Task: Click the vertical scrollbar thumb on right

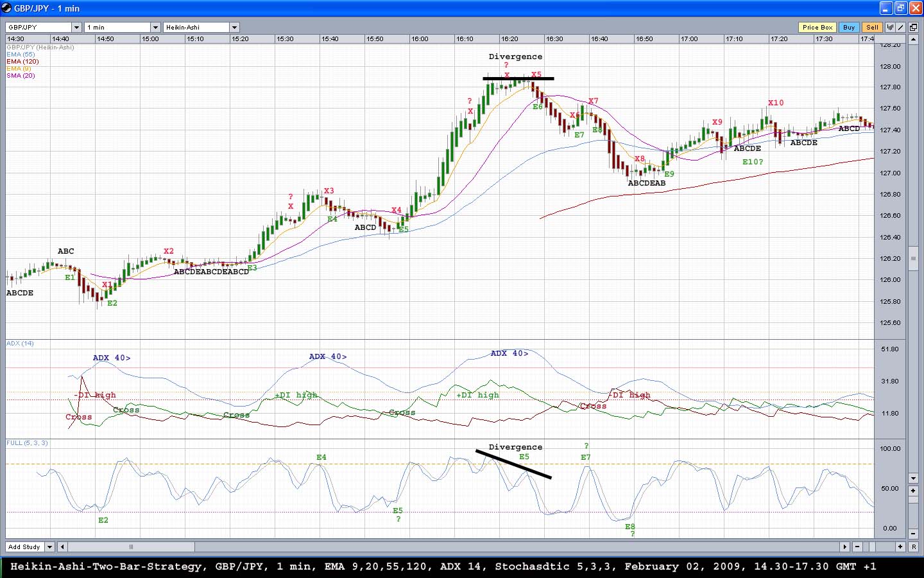Action: click(x=914, y=258)
